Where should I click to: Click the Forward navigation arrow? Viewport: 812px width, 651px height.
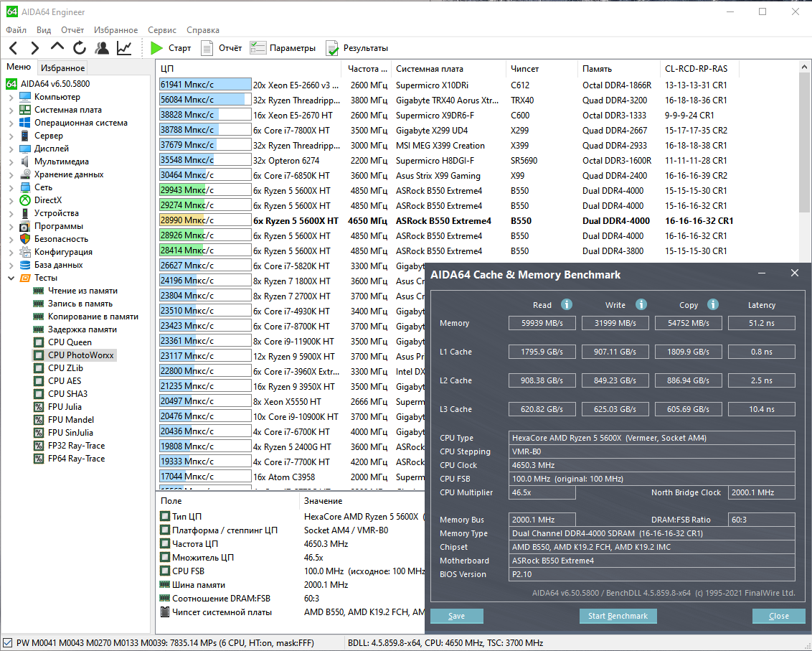(34, 48)
